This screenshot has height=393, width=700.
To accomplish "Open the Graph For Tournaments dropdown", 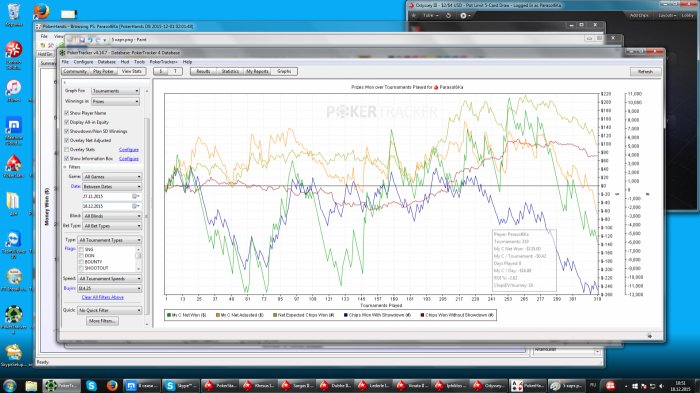I will (x=116, y=91).
